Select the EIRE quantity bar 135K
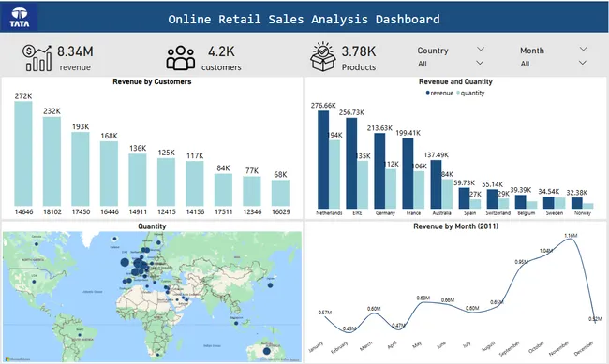This screenshot has height=364, width=609. point(363,184)
